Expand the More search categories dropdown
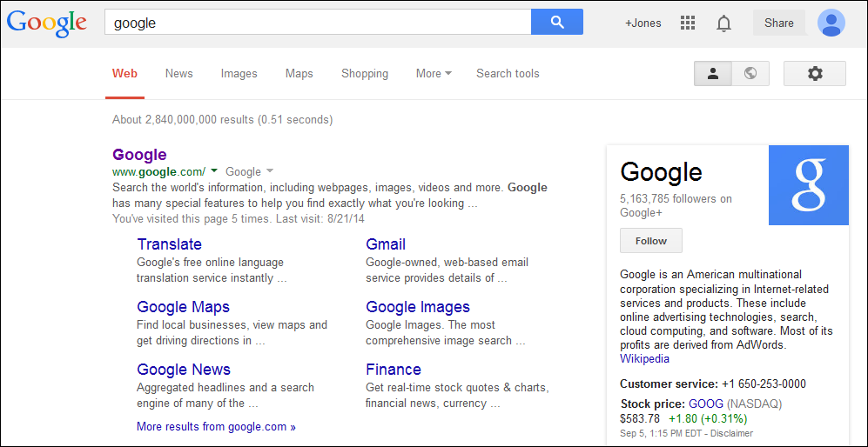 click(x=434, y=74)
